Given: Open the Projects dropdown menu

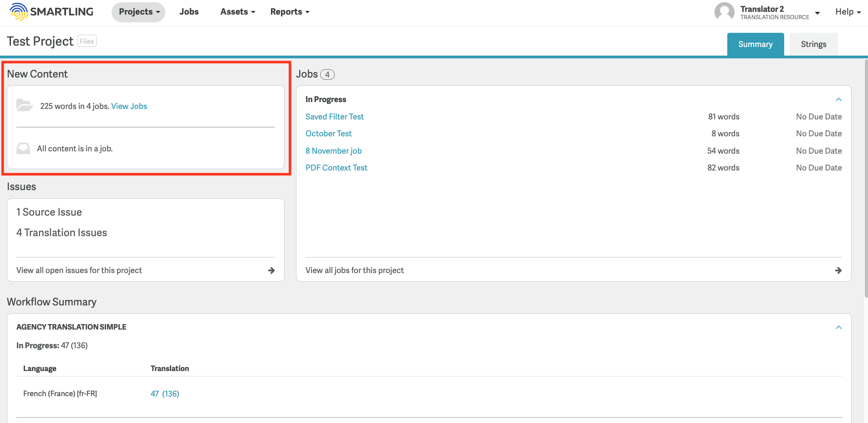Looking at the screenshot, I should pyautogui.click(x=138, y=12).
